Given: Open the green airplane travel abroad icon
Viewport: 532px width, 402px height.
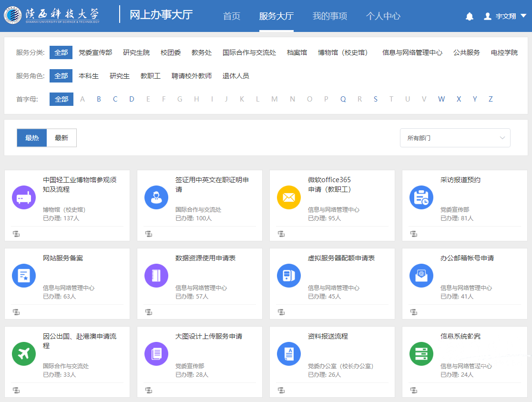Looking at the screenshot, I should [x=24, y=354].
